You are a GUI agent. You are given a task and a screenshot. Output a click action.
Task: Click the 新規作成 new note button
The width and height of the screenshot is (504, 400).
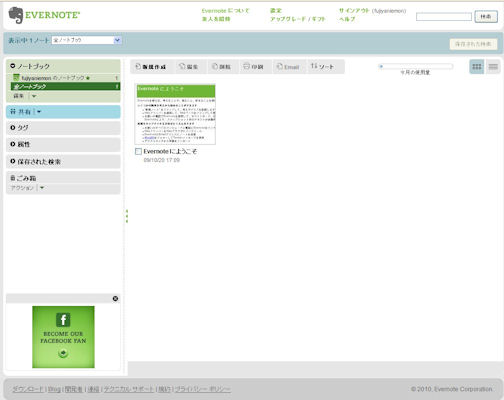click(150, 67)
